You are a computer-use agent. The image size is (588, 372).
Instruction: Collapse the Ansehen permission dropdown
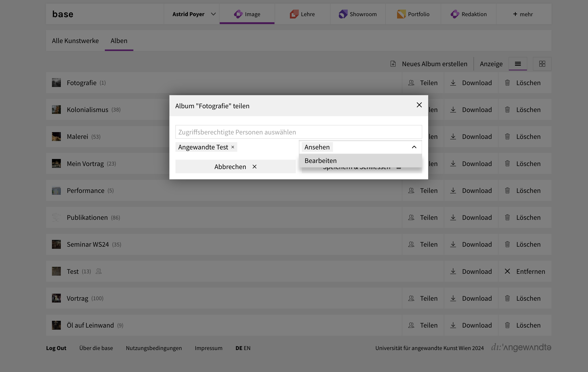point(414,147)
